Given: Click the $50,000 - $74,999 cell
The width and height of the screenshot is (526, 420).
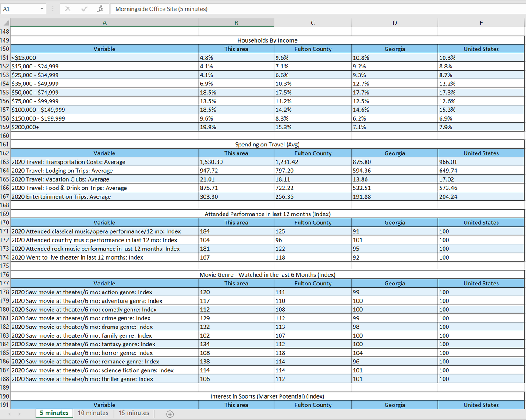Looking at the screenshot, I should 104,93.
